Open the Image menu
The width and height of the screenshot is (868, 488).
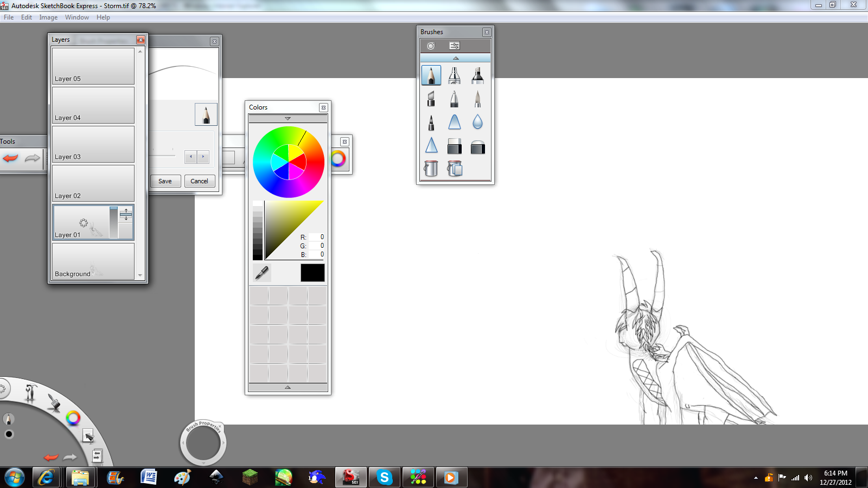point(48,17)
